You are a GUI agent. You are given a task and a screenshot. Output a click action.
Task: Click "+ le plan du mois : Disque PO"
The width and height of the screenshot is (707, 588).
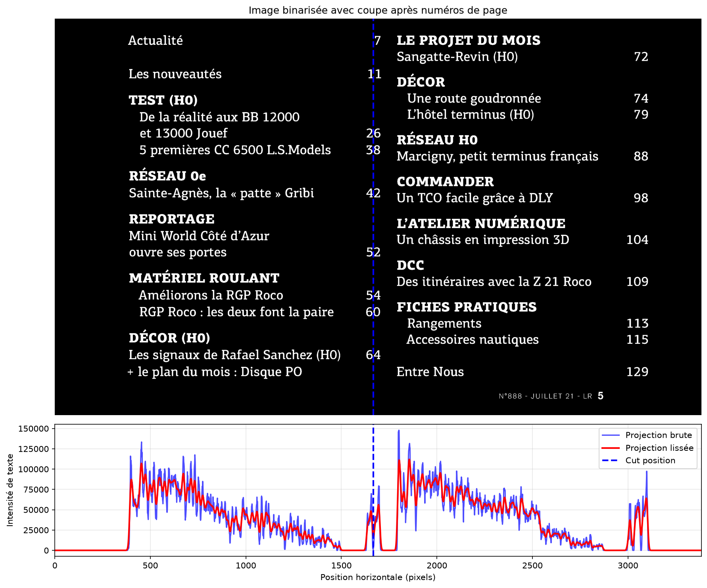(215, 372)
